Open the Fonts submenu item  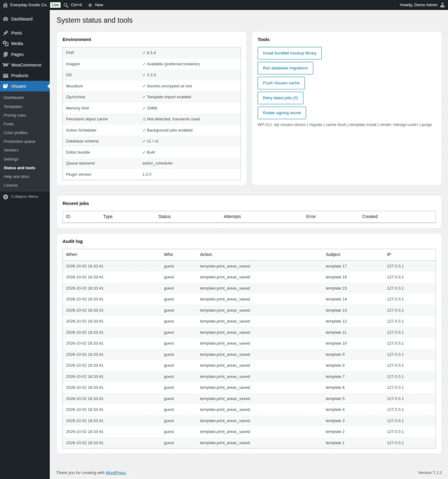pos(8,124)
